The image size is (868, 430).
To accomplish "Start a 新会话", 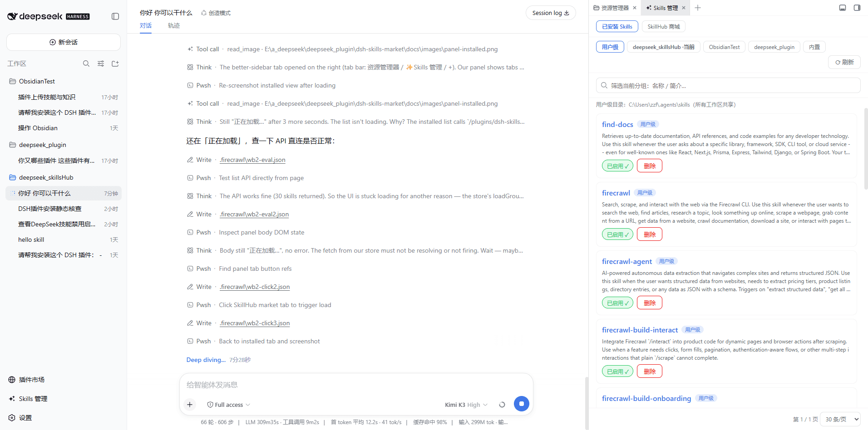I will (64, 42).
